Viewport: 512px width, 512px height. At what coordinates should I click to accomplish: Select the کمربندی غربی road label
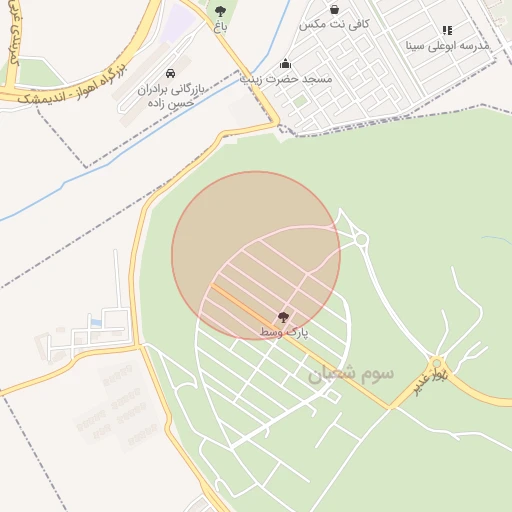(x=15, y=33)
